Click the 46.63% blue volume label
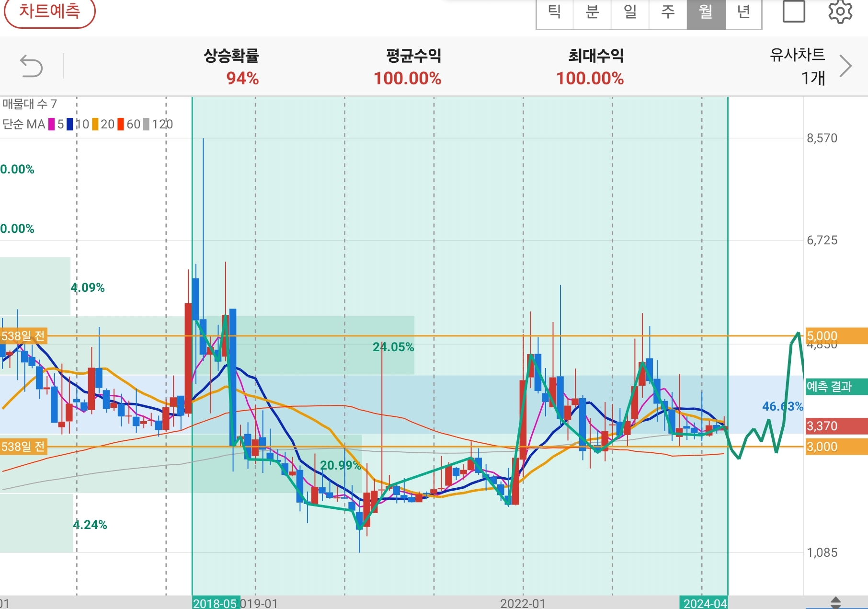The width and height of the screenshot is (868, 609). 783,406
